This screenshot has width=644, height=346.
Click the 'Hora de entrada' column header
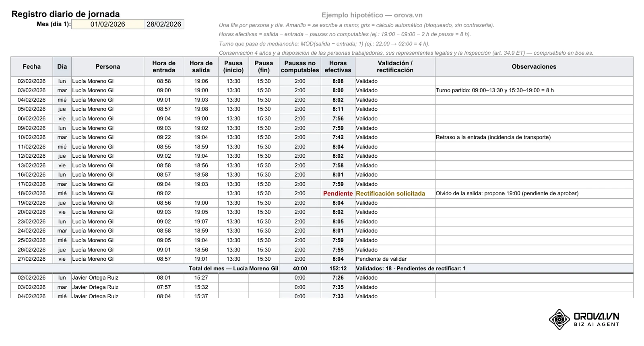[164, 67]
